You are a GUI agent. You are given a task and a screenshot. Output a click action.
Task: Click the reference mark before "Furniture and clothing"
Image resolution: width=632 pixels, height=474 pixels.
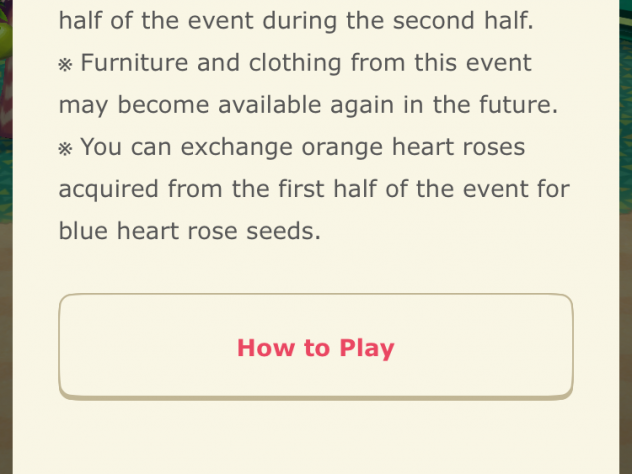[65, 64]
